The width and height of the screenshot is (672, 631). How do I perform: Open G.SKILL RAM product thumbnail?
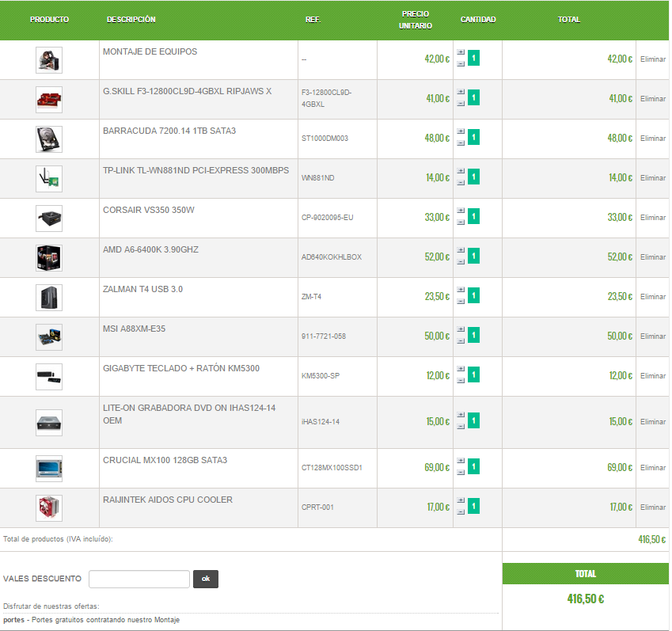(49, 100)
